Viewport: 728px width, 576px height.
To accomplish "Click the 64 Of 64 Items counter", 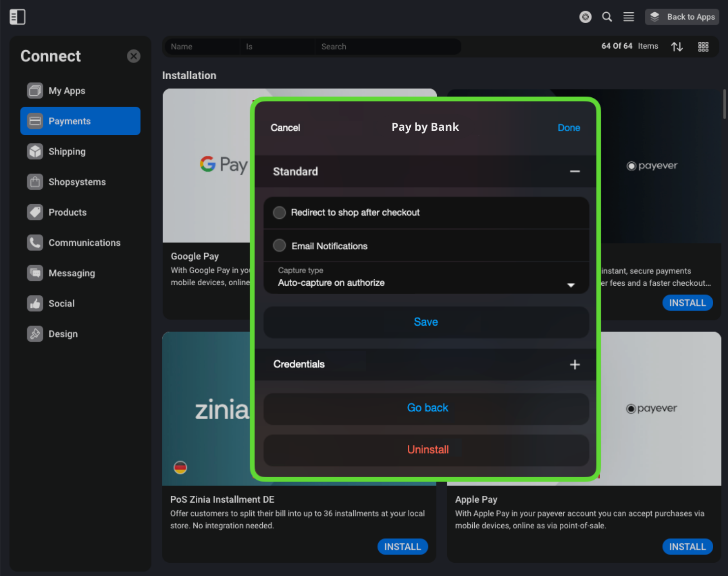I will 630,46.
